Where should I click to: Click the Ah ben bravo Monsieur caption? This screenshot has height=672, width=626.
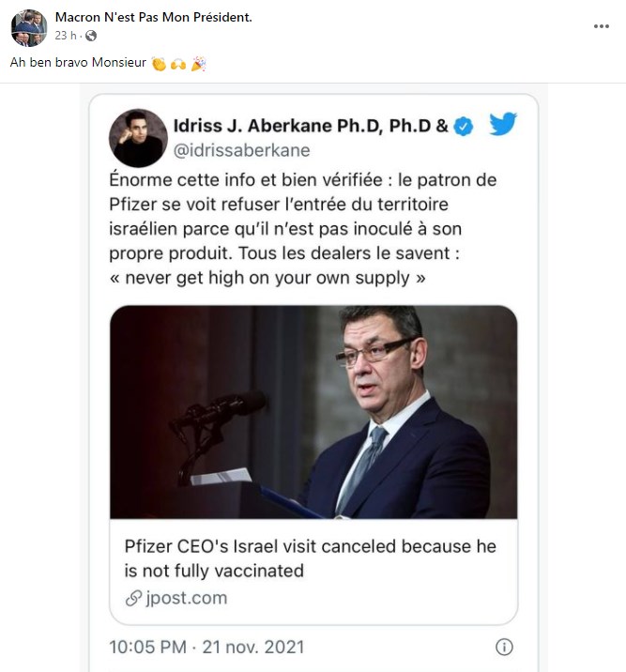tap(78, 63)
